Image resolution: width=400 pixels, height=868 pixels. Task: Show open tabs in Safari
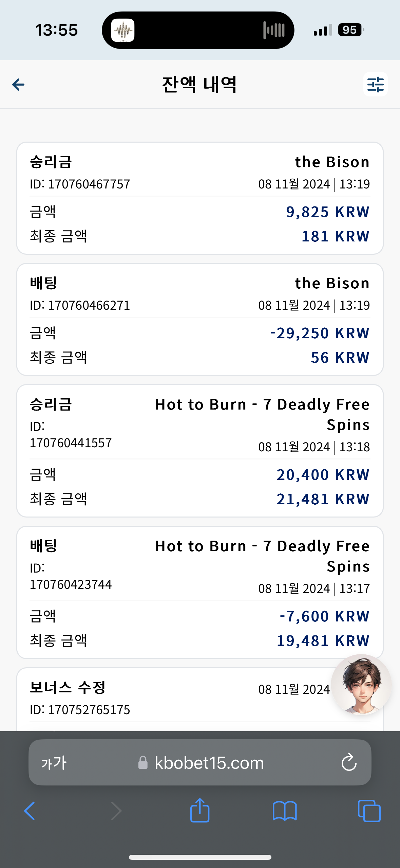[x=369, y=811]
